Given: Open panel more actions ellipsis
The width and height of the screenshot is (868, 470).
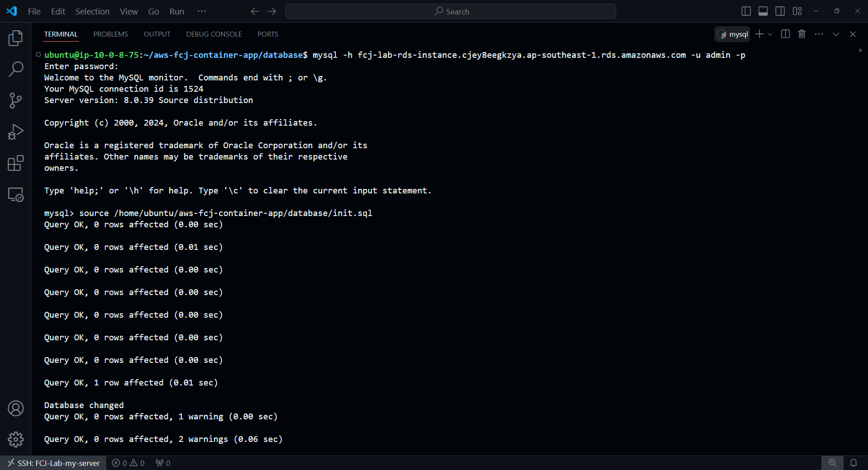Looking at the screenshot, I should 819,34.
